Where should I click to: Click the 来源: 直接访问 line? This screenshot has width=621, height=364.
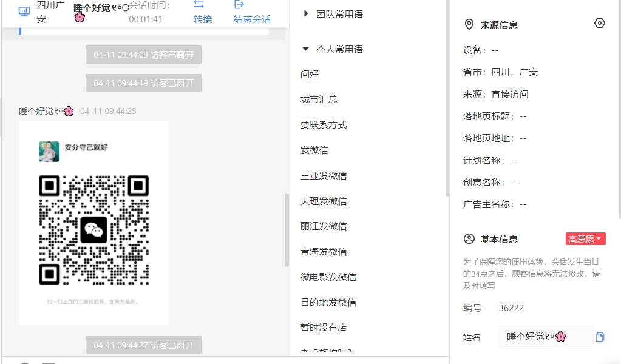(x=495, y=94)
